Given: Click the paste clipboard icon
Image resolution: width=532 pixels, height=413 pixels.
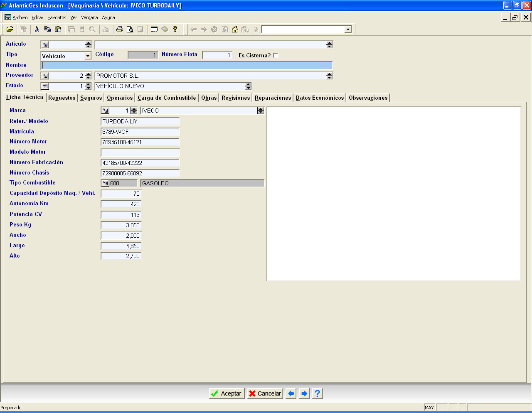Looking at the screenshot, I should point(58,29).
